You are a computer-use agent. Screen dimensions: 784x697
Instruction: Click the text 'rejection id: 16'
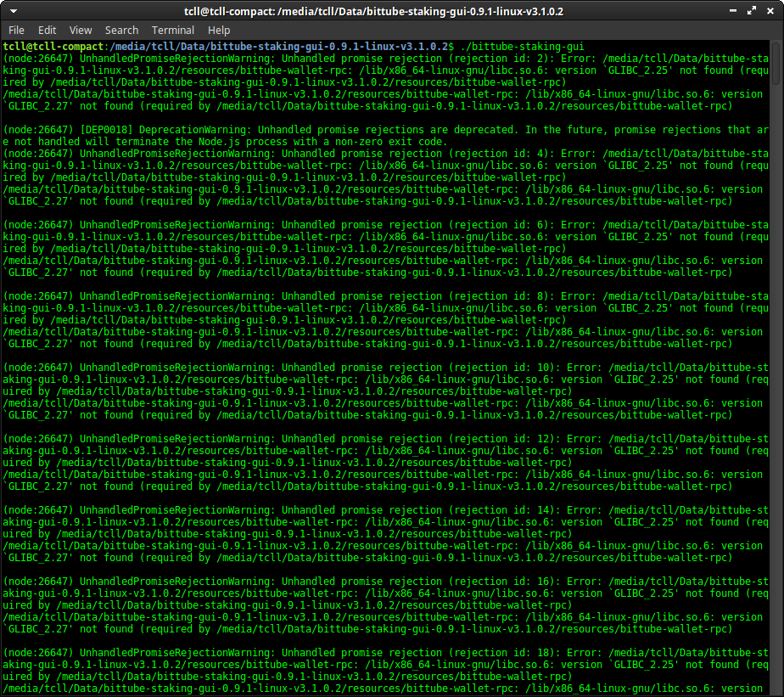501,582
